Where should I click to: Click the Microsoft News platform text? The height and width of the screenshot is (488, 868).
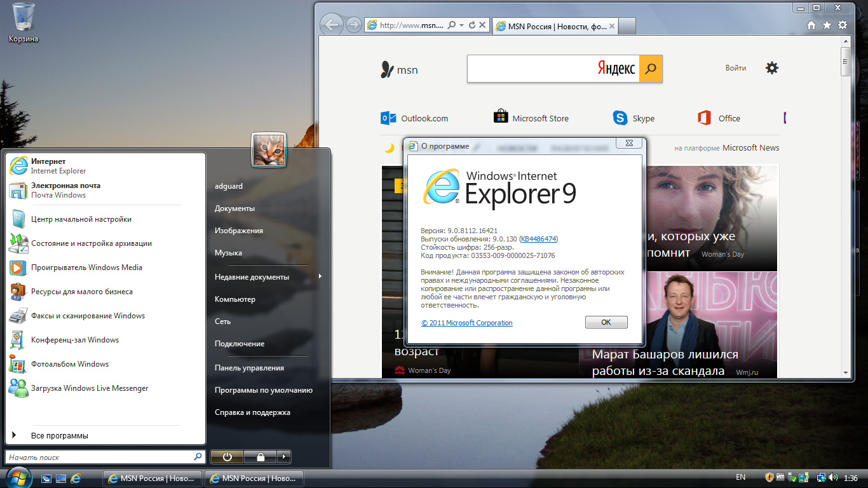pyautogui.click(x=750, y=147)
